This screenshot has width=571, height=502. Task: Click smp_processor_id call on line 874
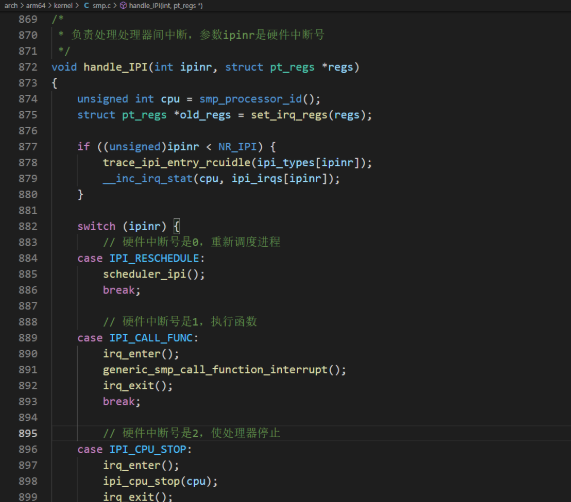(251, 99)
